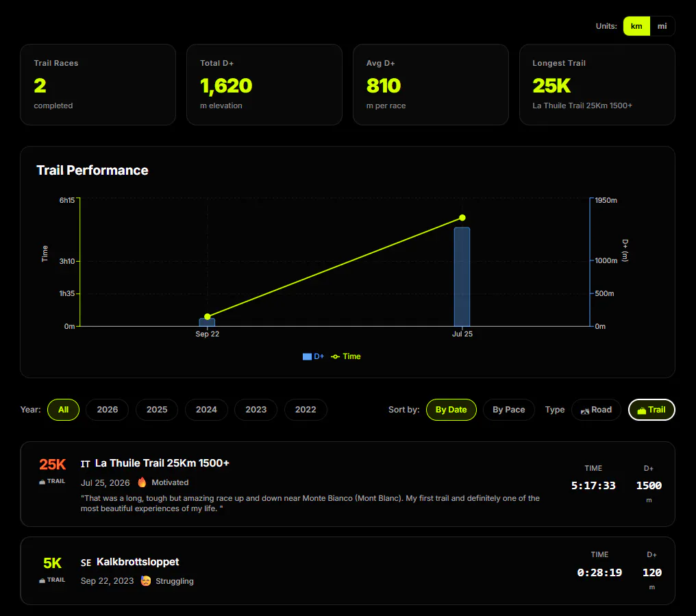The image size is (696, 616).
Task: Click the SE country code label
Action: point(86,563)
